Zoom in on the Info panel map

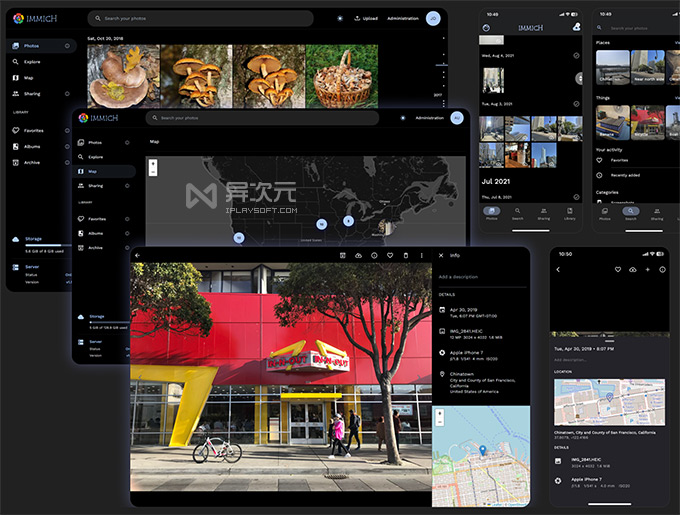point(440,414)
